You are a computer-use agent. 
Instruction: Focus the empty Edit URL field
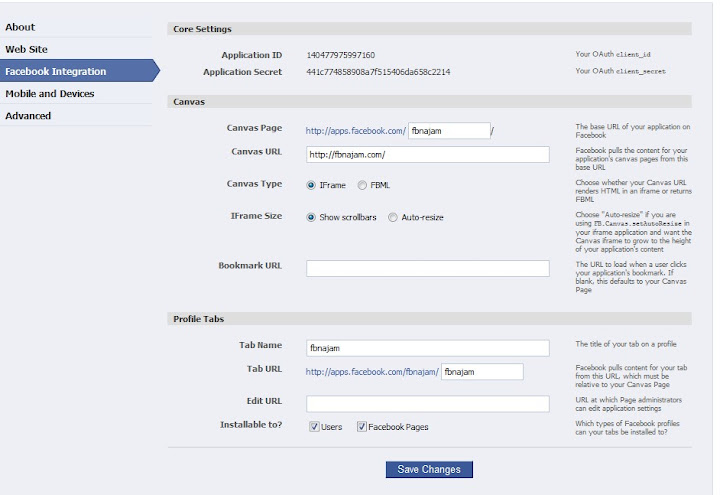(x=427, y=404)
